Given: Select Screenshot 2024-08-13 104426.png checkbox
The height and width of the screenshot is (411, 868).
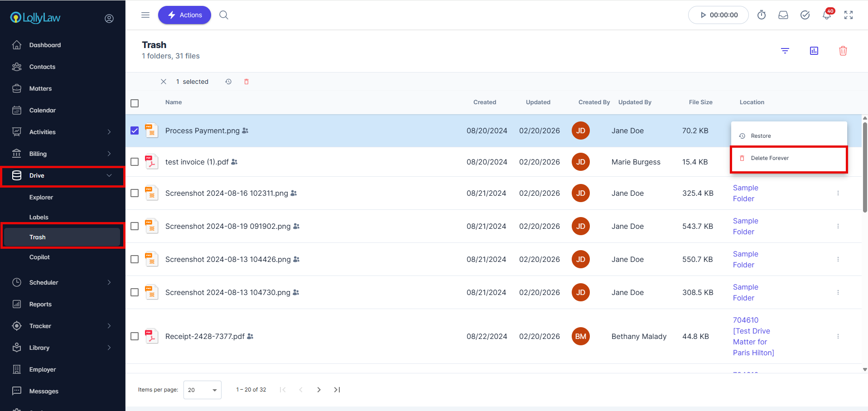Looking at the screenshot, I should (135, 259).
